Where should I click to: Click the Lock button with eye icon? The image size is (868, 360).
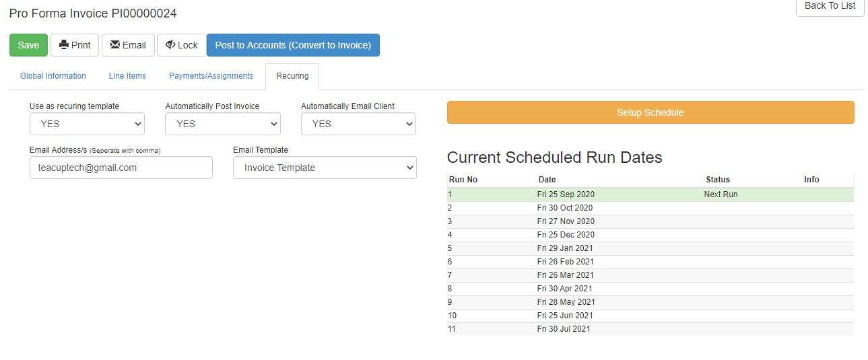click(181, 45)
